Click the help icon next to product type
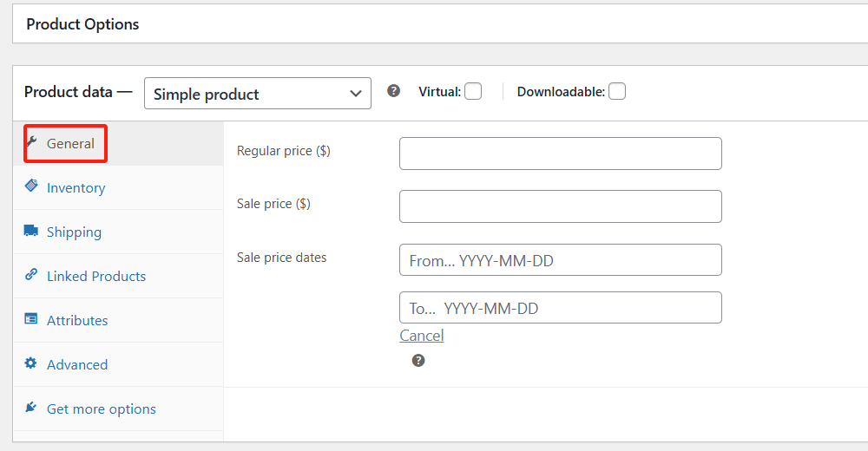The height and width of the screenshot is (451, 868). point(393,91)
